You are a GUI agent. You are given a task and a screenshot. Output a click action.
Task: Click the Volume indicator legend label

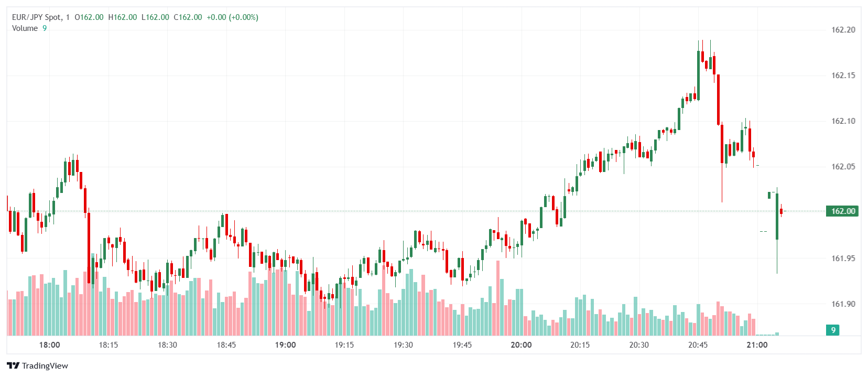click(x=25, y=28)
